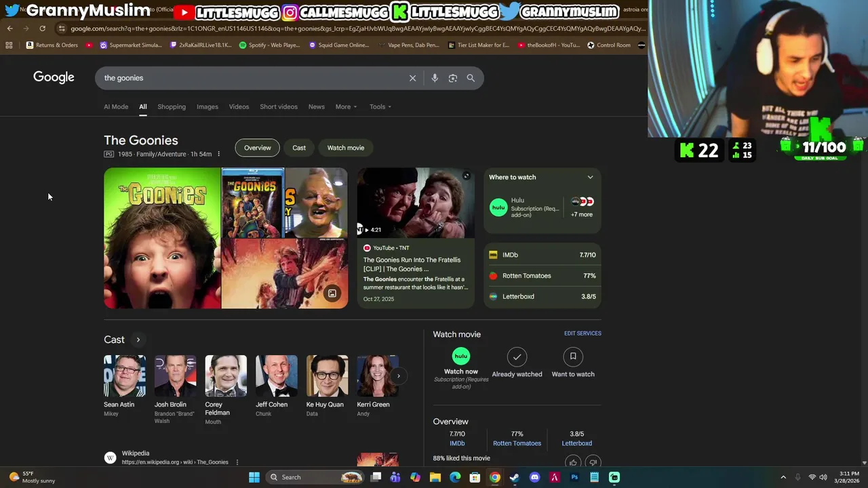Open Ke Huy Quan cast photo
This screenshot has height=488, width=868.
(x=327, y=375)
